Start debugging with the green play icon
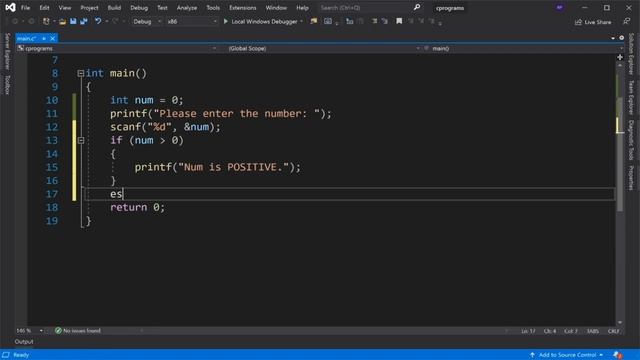640x360 pixels. click(226, 21)
